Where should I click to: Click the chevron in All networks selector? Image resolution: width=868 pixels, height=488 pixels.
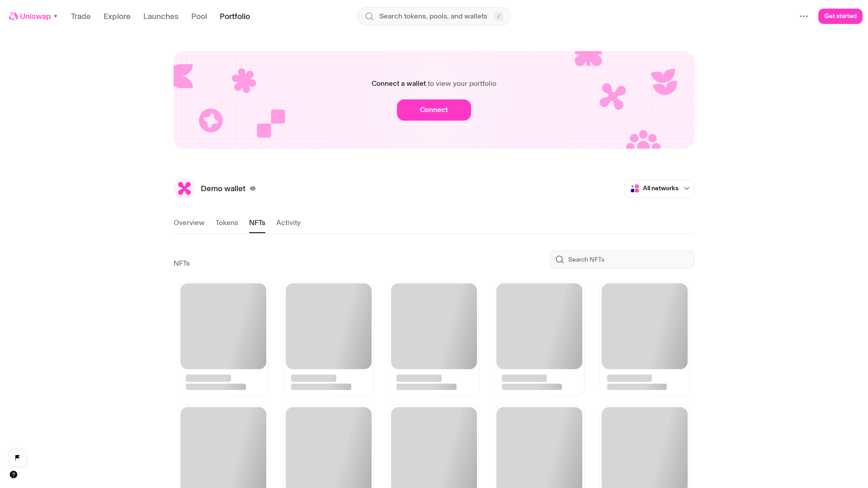pos(687,188)
